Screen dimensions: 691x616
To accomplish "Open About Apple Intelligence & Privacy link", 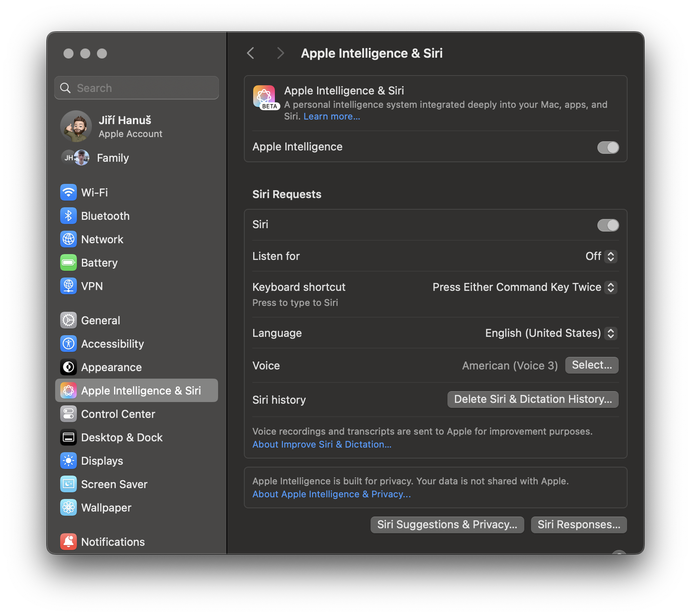I will (332, 494).
